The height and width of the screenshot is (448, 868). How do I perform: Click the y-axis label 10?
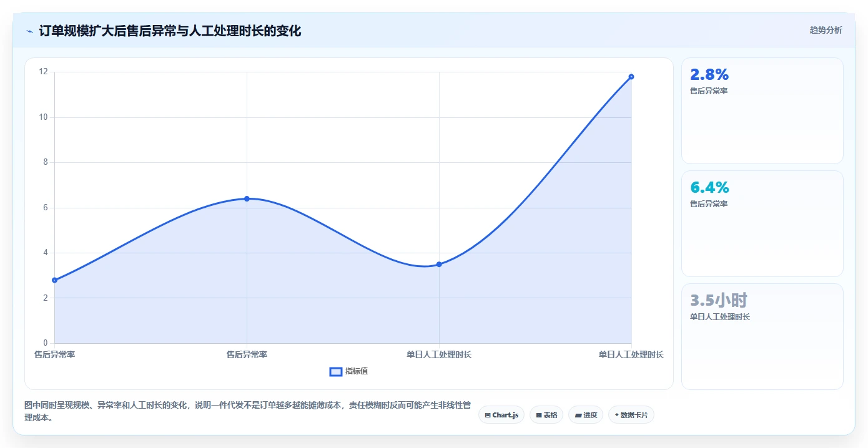[x=44, y=117]
